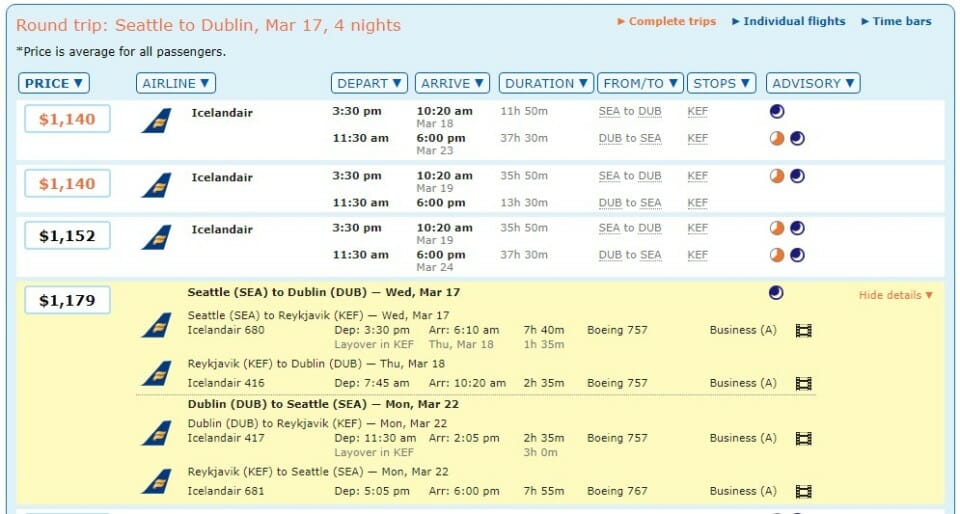Click DUB to SEA link on 13h 30m row
Image resolution: width=960 pixels, height=514 pixels.
click(x=630, y=203)
